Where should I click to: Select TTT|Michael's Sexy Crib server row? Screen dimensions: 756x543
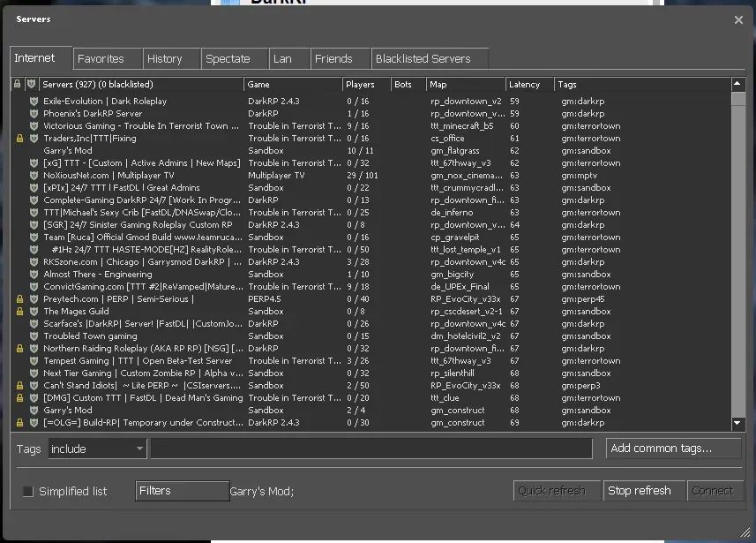pyautogui.click(x=371, y=213)
